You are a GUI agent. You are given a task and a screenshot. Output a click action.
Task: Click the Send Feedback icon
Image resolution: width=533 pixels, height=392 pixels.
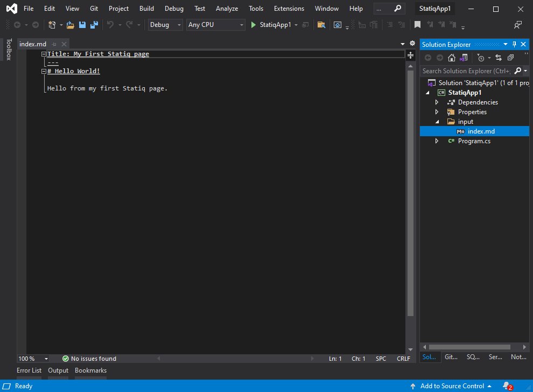(x=517, y=25)
